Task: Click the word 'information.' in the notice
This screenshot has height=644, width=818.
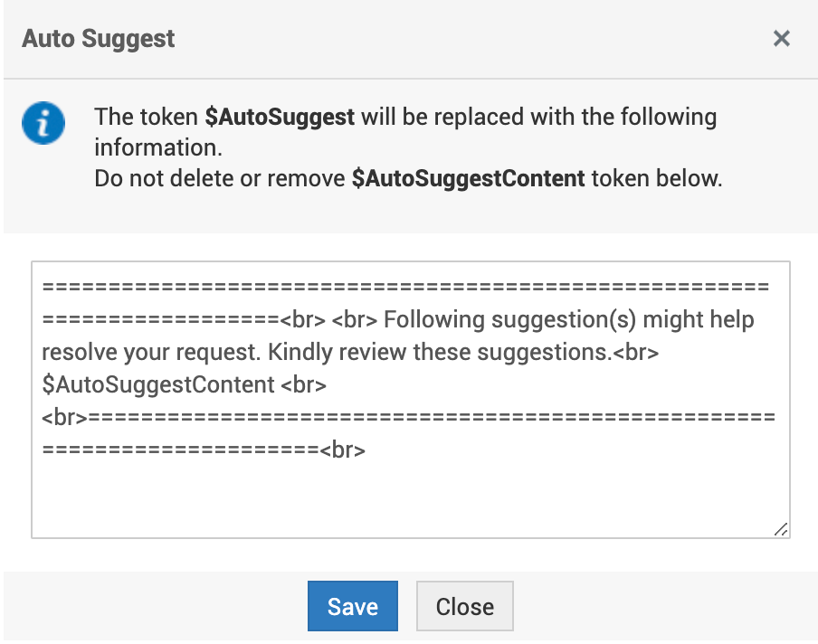Action: [158, 147]
